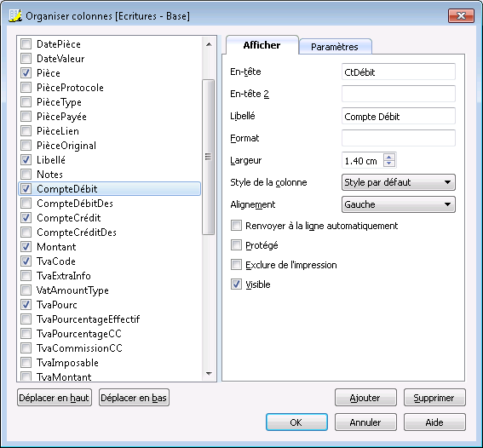Close the Organiser colonnes dialog
This screenshot has height=448, width=483.
coord(461,15)
